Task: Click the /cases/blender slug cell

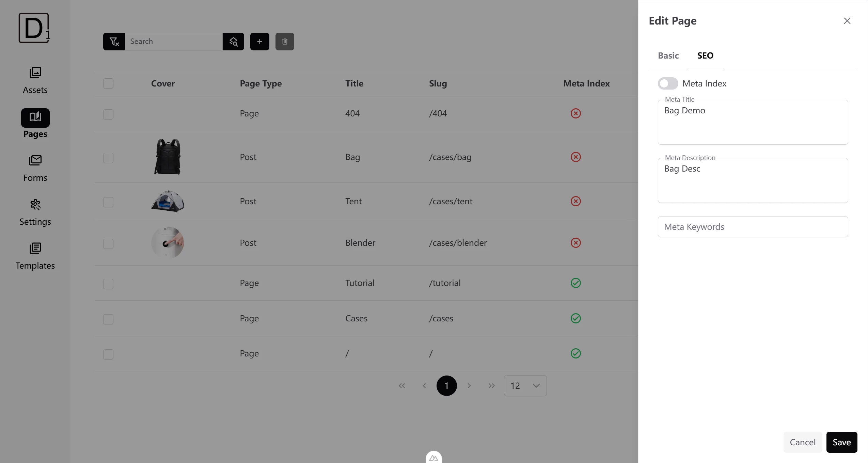Action: pyautogui.click(x=458, y=243)
